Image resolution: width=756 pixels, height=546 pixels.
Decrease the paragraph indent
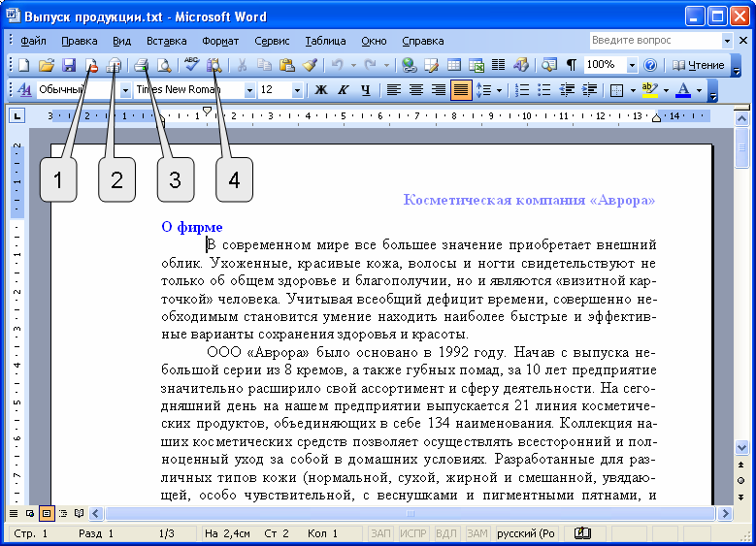pyautogui.click(x=567, y=90)
